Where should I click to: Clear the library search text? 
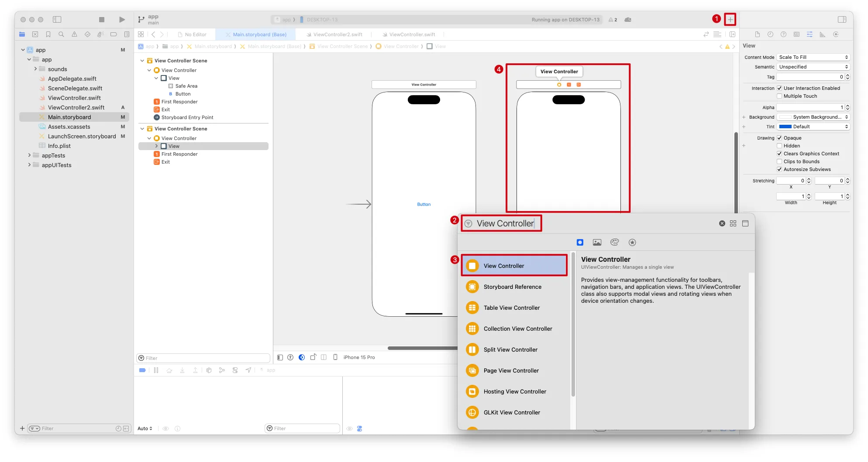722,223
